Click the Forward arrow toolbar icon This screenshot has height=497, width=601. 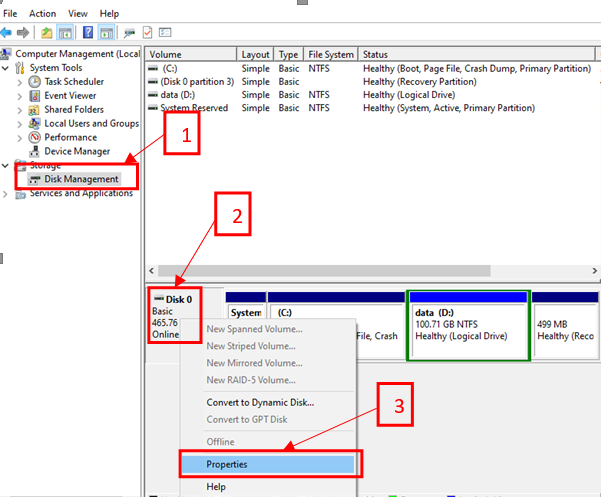(x=24, y=32)
